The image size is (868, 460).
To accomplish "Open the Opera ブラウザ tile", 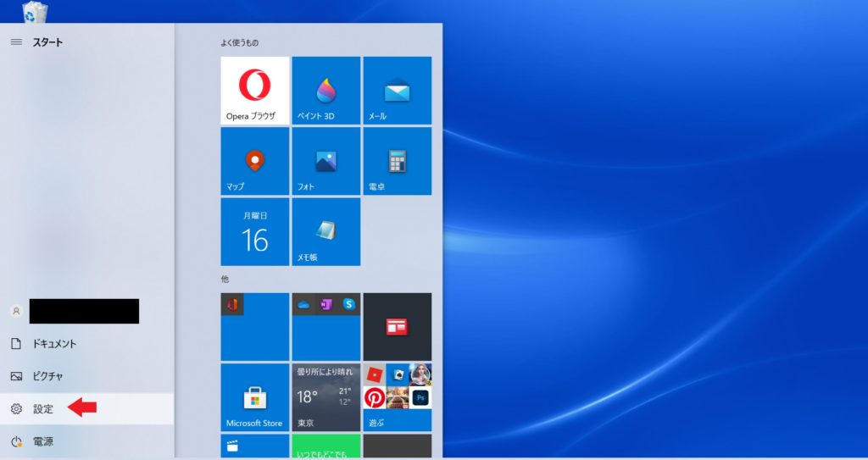I will 254,91.
